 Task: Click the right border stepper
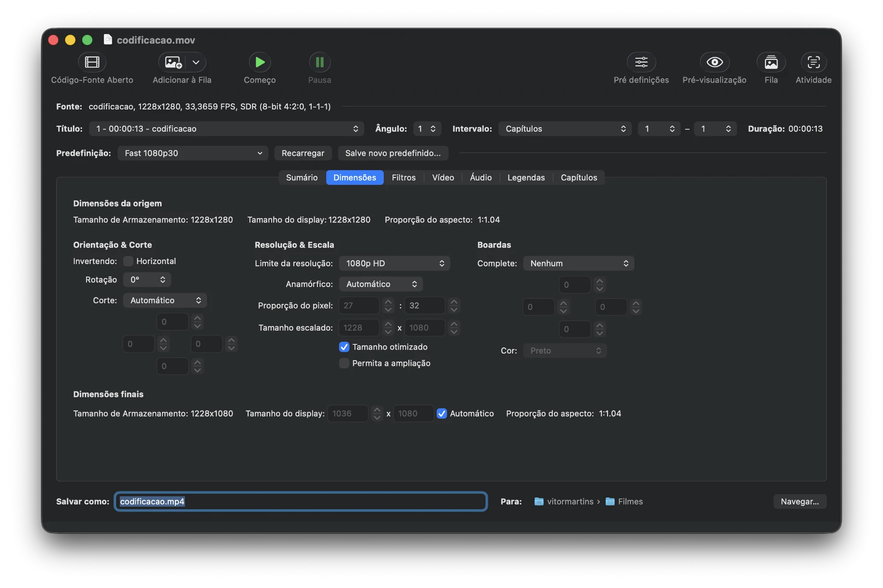pyautogui.click(x=636, y=307)
